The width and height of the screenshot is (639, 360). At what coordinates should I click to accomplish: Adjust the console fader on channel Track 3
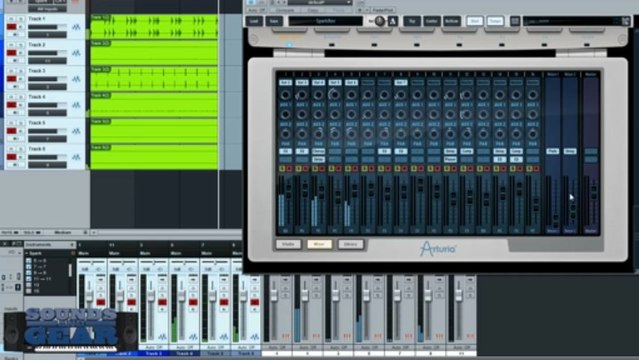[x=151, y=297]
